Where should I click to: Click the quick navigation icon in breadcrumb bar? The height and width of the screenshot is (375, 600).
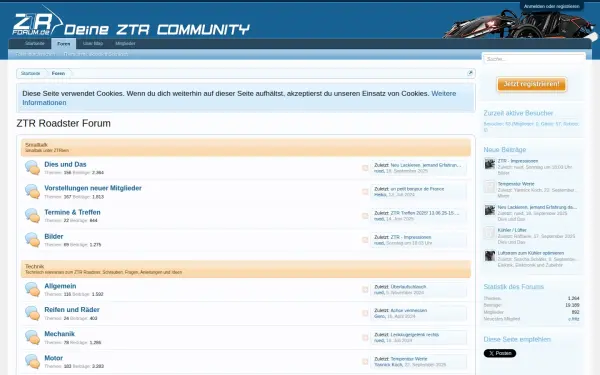tap(470, 73)
